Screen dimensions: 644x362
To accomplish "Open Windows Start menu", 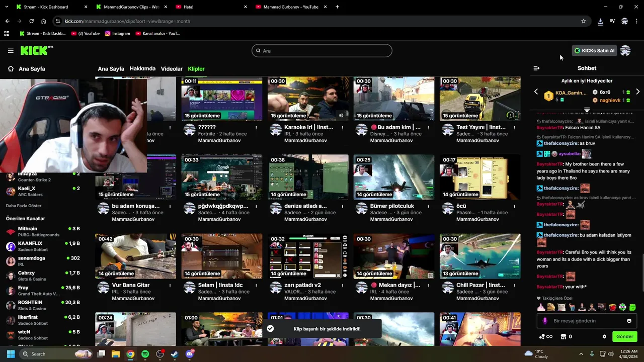I will tap(11, 354).
